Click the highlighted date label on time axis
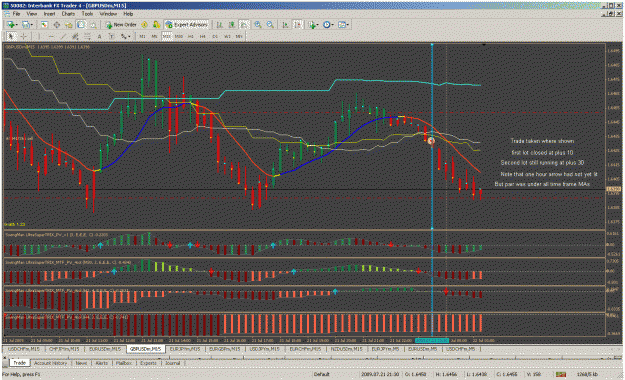 (432, 341)
